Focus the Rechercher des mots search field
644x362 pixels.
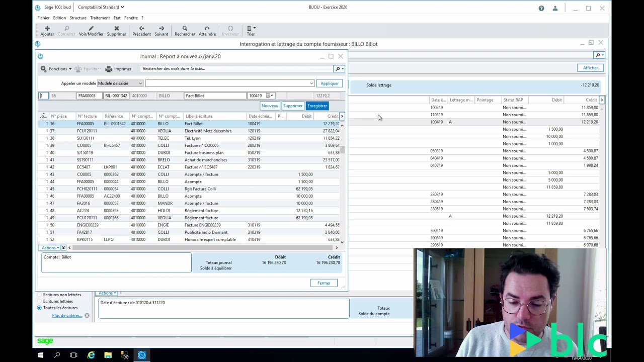pos(236,69)
